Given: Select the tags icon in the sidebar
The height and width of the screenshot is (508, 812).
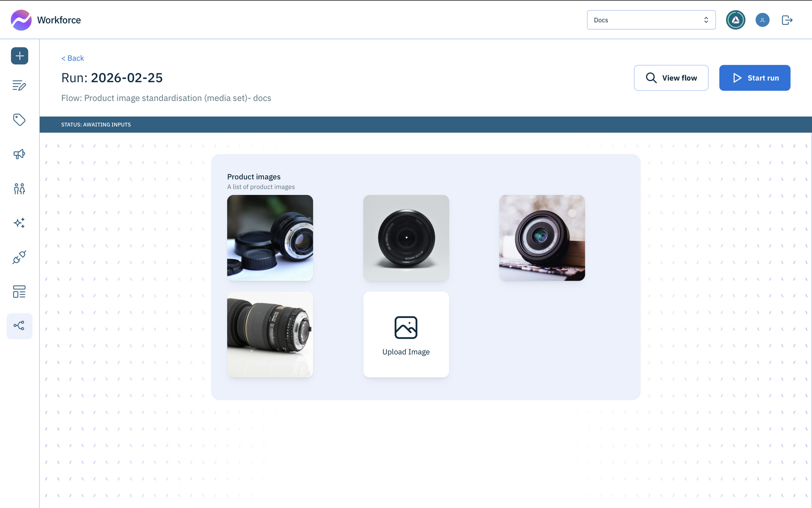Looking at the screenshot, I should click(x=19, y=120).
